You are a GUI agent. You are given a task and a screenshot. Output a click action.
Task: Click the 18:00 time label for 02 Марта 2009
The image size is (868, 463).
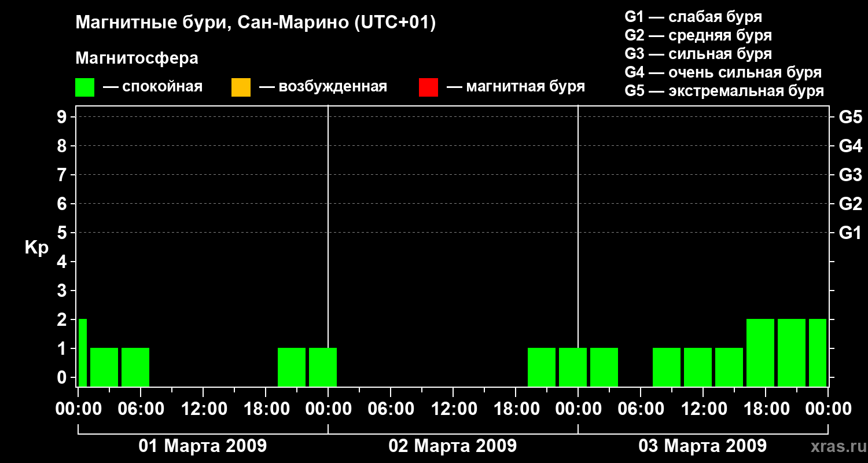516,409
